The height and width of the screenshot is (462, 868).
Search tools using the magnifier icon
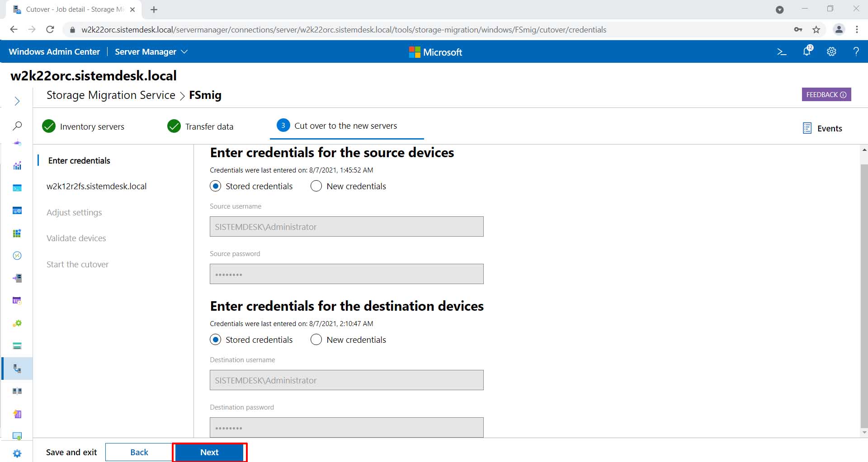(x=17, y=126)
